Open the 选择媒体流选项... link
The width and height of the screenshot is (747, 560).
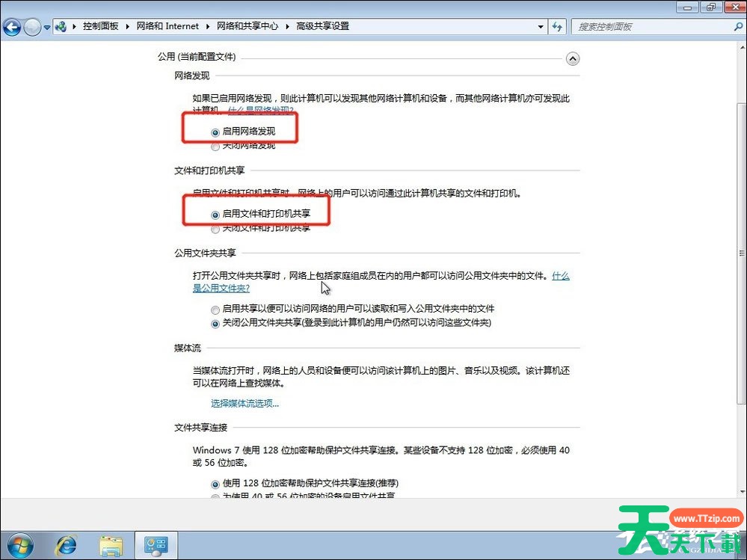click(245, 404)
